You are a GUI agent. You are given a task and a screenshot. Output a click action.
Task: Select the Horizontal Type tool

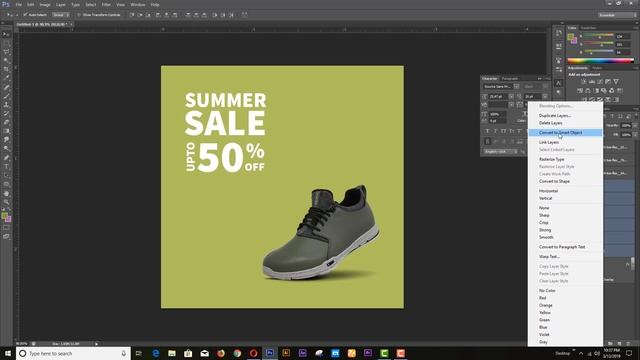tap(6, 167)
